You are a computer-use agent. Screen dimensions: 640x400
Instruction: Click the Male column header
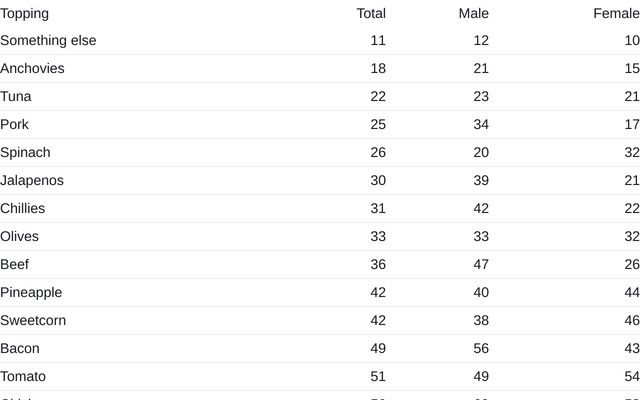coord(473,13)
